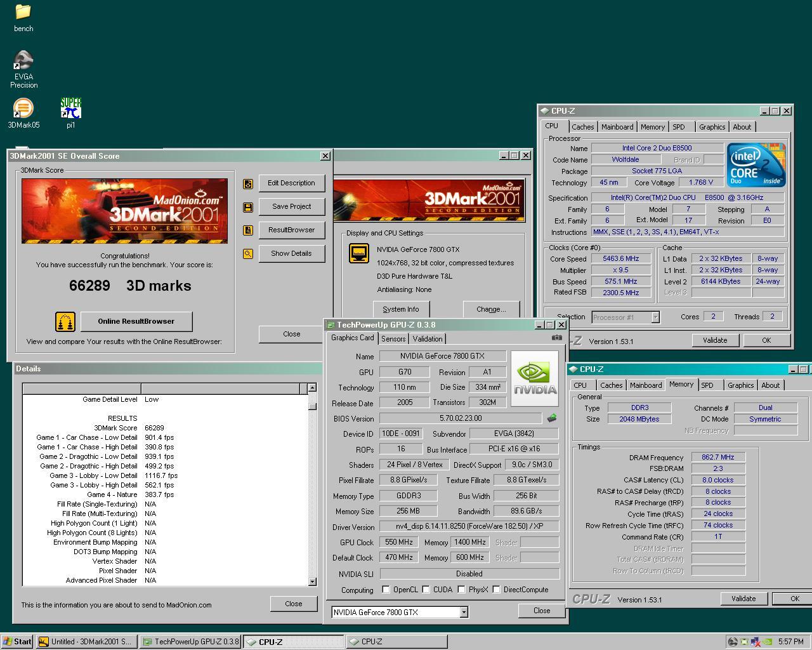Open About tab in upper CPU-Z
The image size is (812, 650).
click(742, 127)
